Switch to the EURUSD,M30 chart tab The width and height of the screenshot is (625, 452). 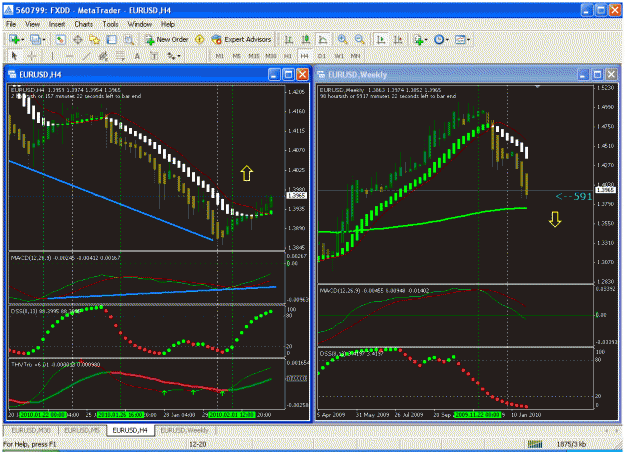31,430
